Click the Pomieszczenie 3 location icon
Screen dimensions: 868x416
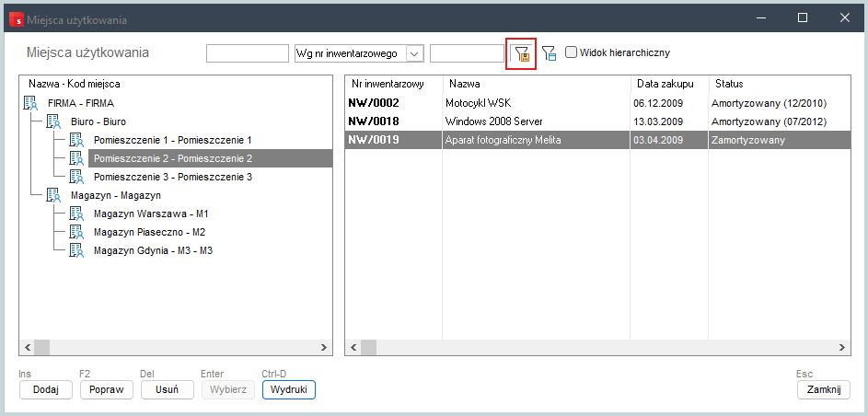[x=75, y=177]
